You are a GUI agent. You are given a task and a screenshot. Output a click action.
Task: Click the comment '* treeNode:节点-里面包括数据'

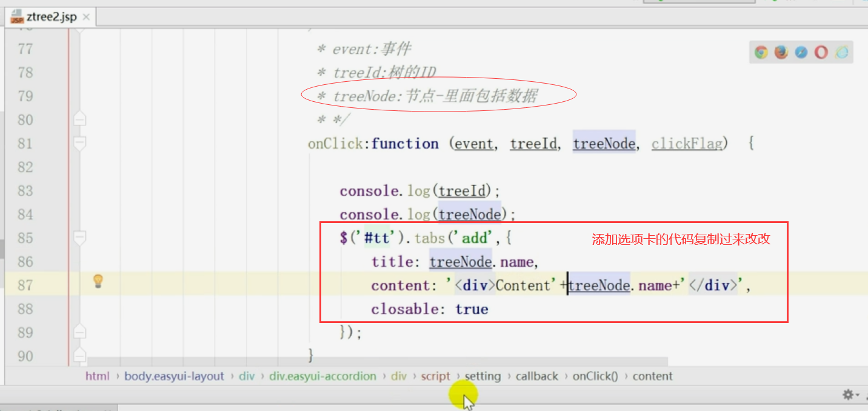click(427, 96)
